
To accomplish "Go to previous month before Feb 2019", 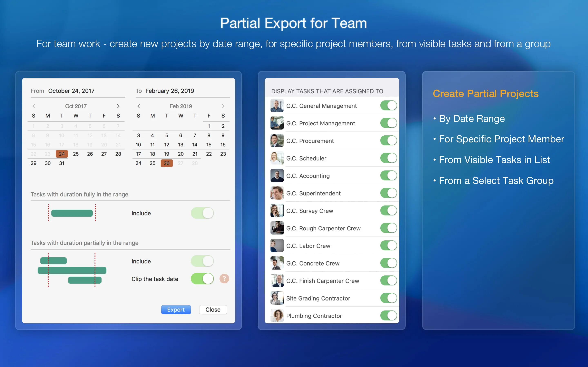I will (x=138, y=106).
